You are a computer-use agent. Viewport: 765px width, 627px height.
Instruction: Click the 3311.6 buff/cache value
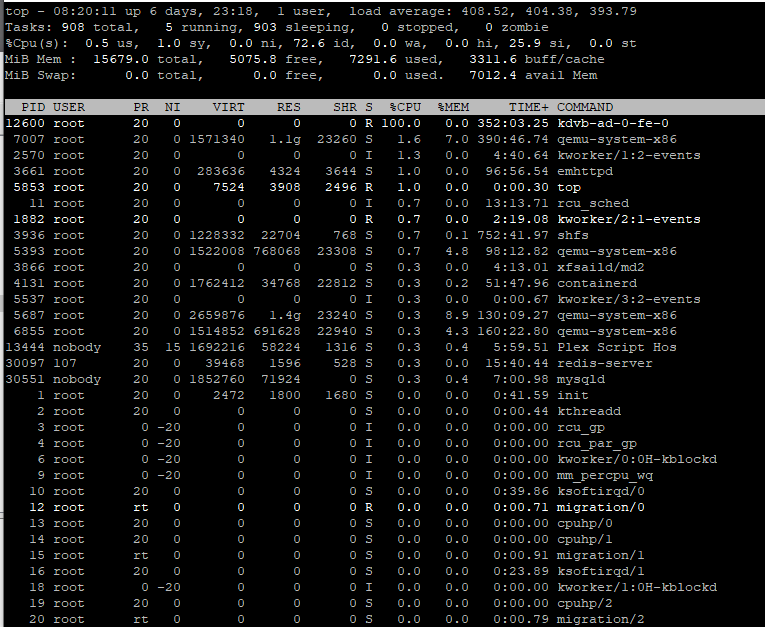click(x=493, y=60)
